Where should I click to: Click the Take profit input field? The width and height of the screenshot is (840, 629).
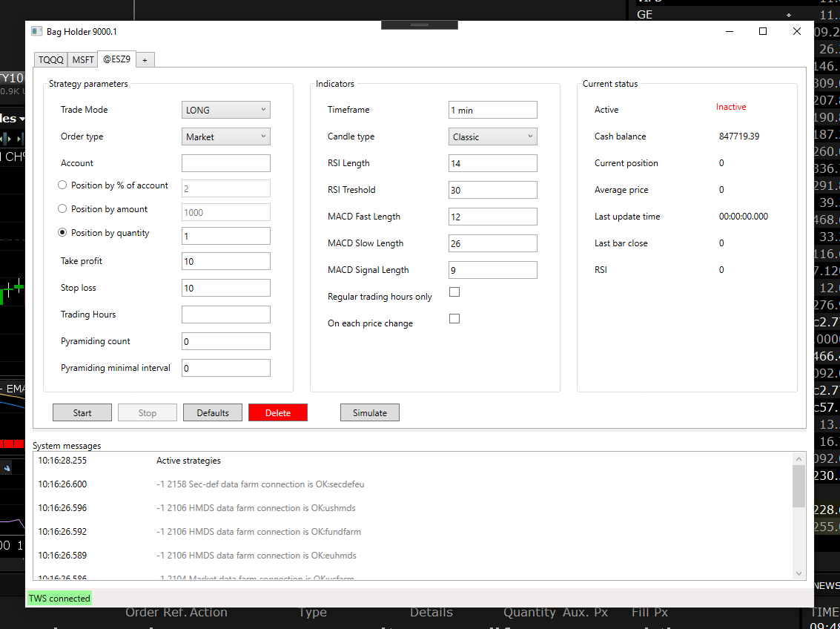pyautogui.click(x=226, y=261)
